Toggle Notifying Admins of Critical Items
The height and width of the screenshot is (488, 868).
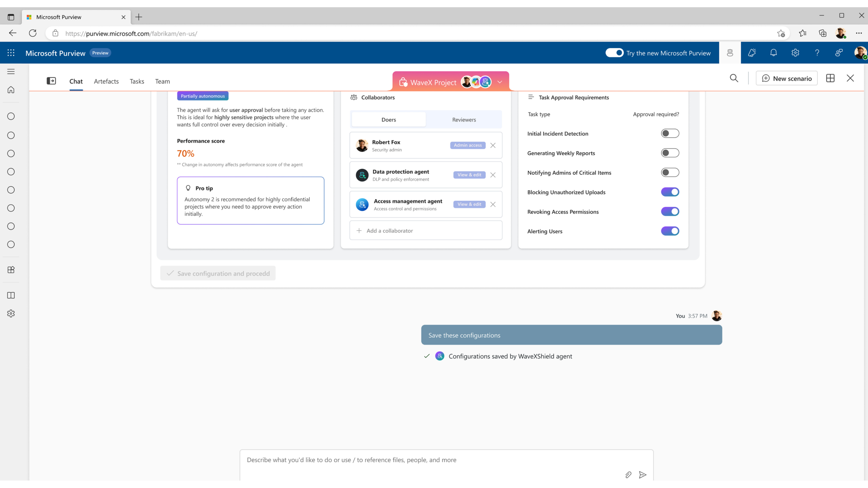(670, 172)
